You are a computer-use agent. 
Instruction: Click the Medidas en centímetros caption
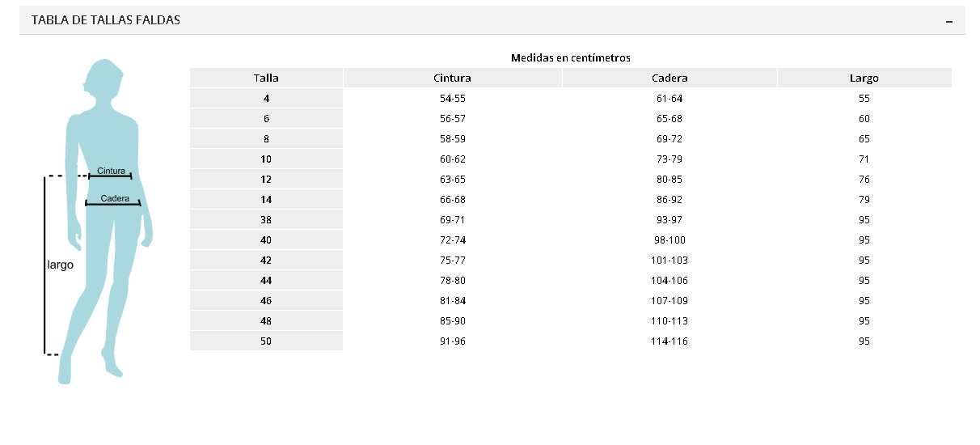point(571,58)
